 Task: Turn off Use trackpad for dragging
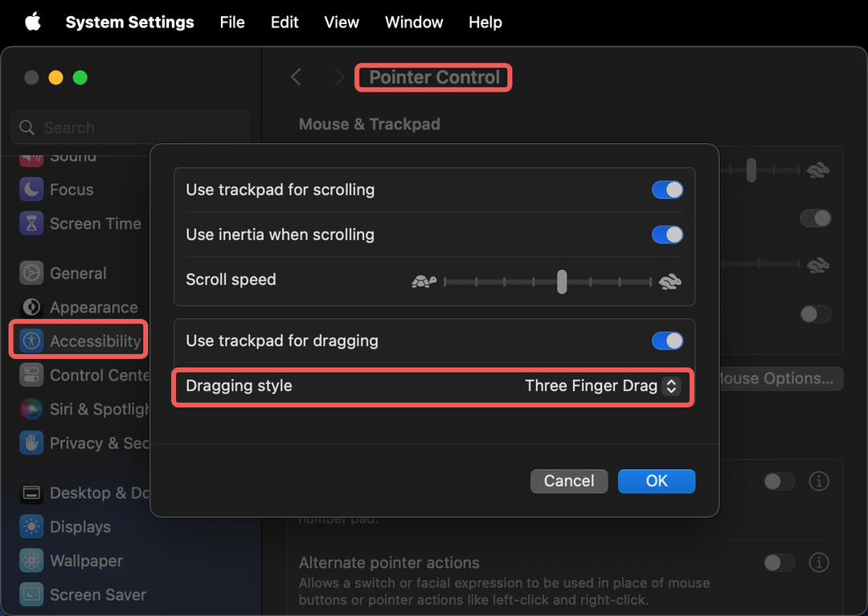pyautogui.click(x=667, y=341)
